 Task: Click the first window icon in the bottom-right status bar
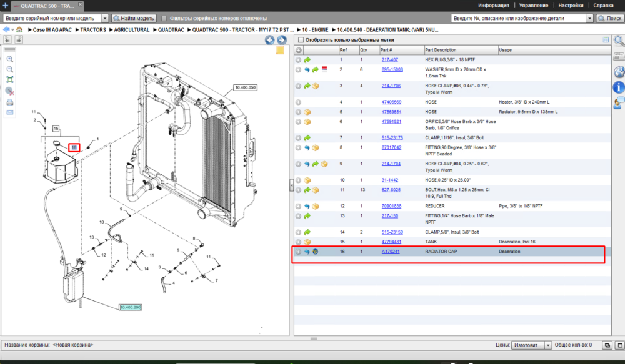[607, 345]
